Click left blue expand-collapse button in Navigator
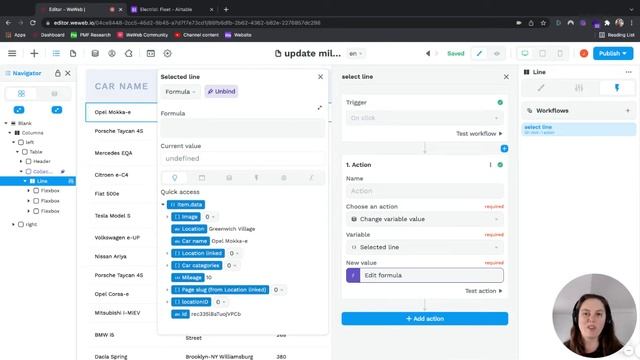The width and height of the screenshot is (640, 360). click(x=19, y=109)
